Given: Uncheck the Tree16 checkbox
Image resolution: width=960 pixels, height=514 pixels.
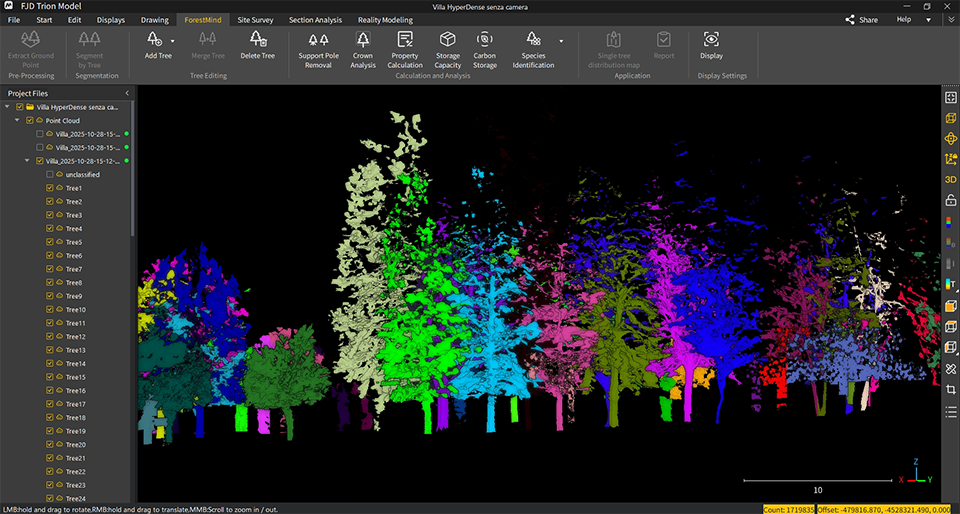Looking at the screenshot, I should coord(50,390).
